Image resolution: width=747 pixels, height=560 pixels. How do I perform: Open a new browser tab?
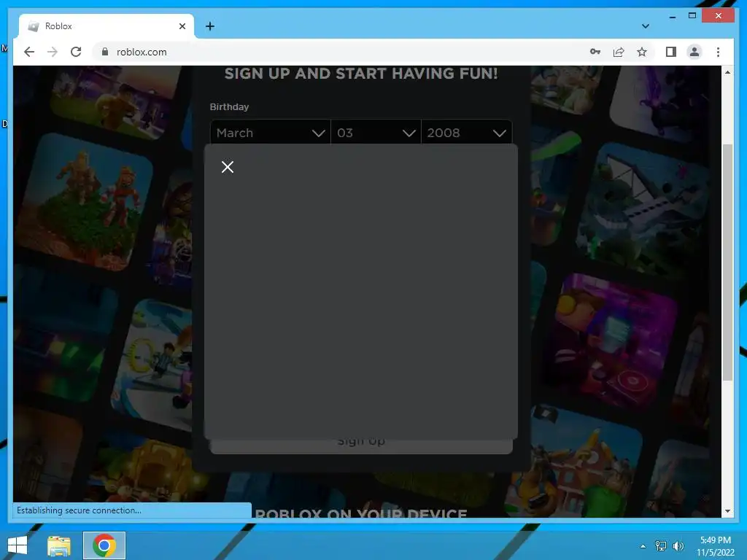209,26
